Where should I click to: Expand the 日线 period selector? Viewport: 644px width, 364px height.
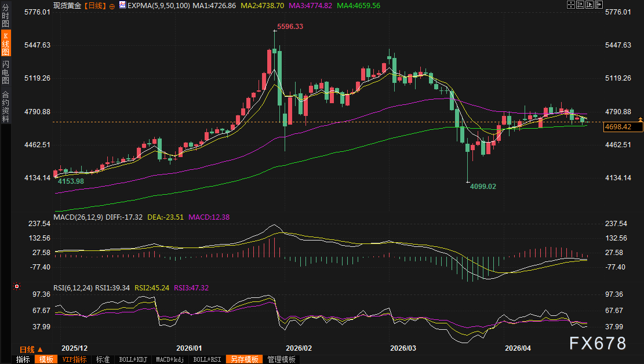[31, 350]
